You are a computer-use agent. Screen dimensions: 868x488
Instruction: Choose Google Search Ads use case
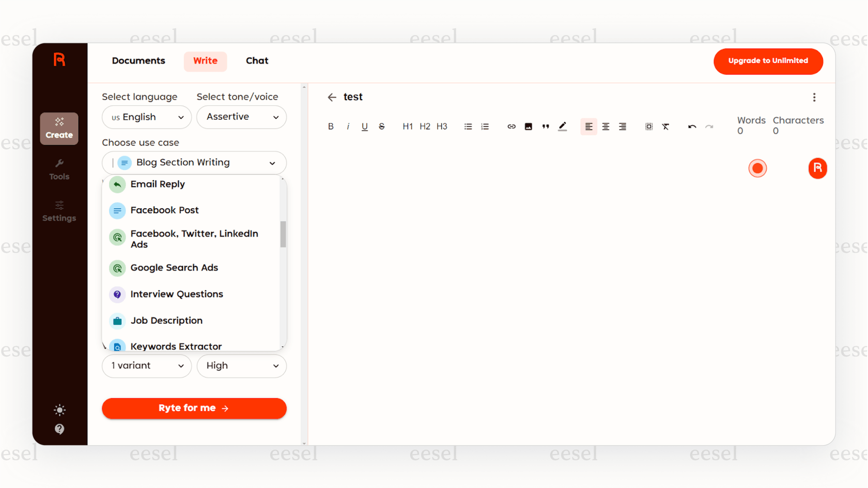174,267
